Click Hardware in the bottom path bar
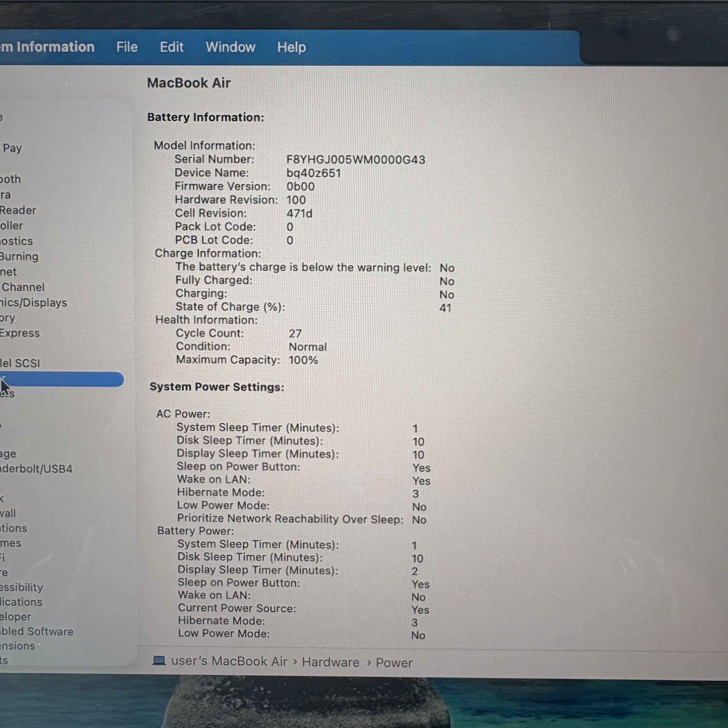The height and width of the screenshot is (728, 728). (331, 662)
